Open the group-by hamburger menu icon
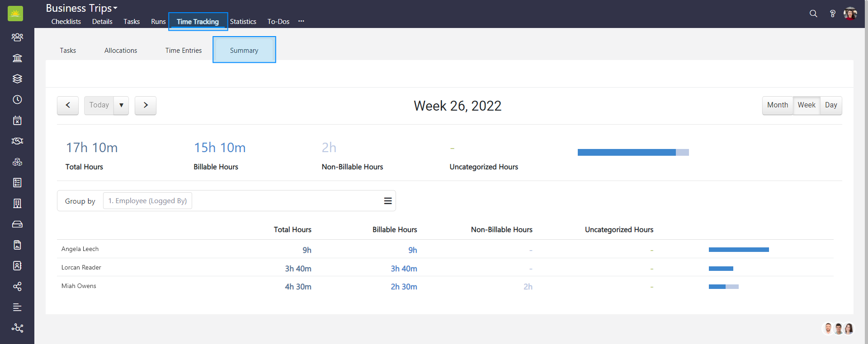The height and width of the screenshot is (344, 868). [x=387, y=201]
